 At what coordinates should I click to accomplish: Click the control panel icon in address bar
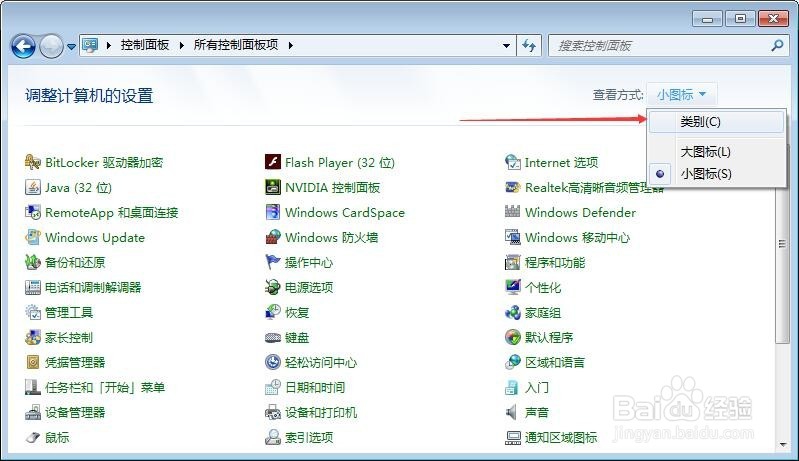pos(90,45)
